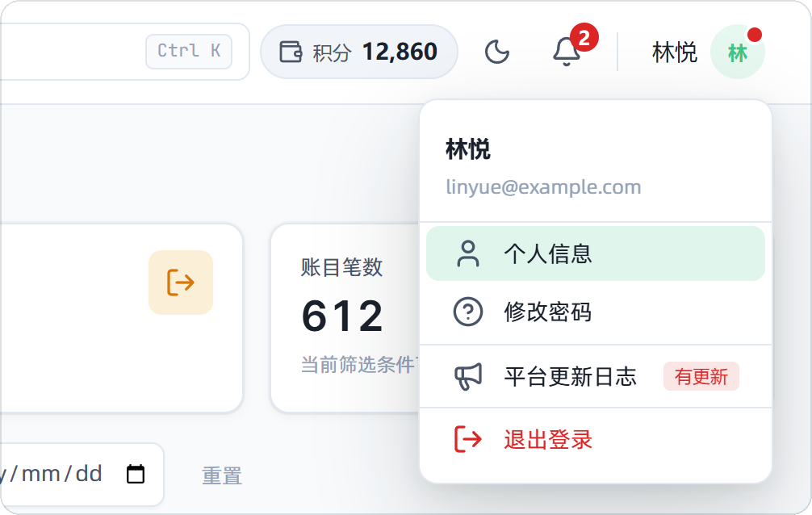Click the bold 林悦 name in dropdown
This screenshot has width=812, height=515.
(468, 149)
